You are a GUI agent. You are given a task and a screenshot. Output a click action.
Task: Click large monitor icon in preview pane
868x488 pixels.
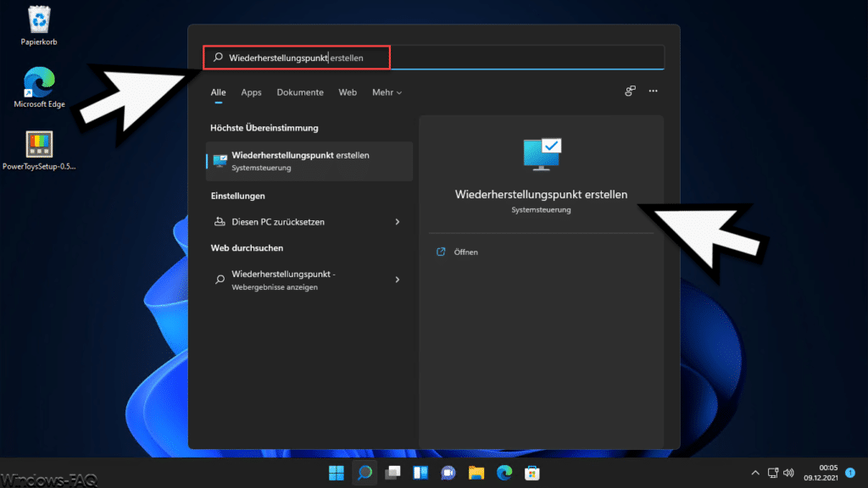coord(542,154)
